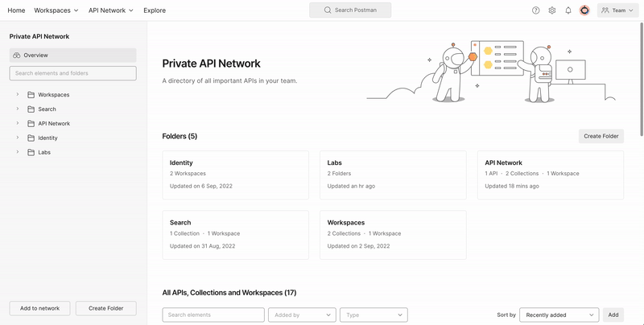Open the Type filter dropdown
The width and height of the screenshot is (644, 325).
pyautogui.click(x=374, y=315)
